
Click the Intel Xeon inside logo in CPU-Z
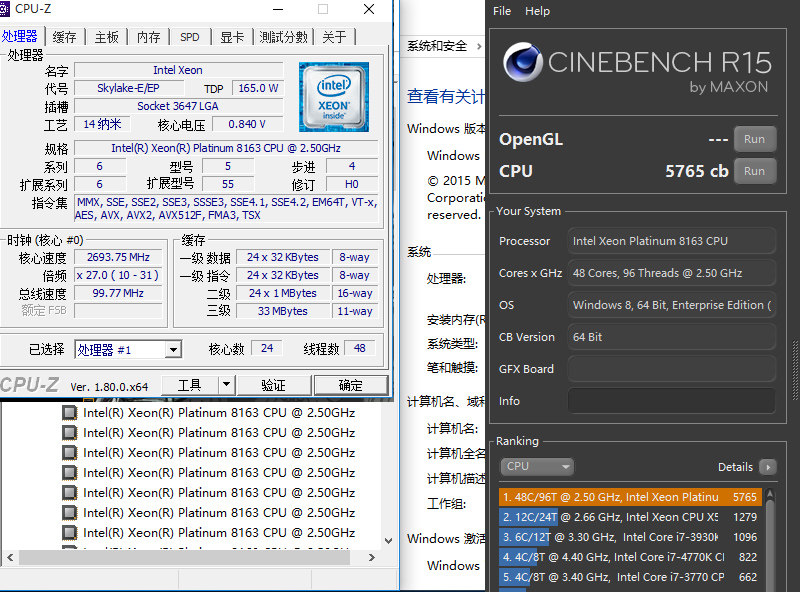pos(334,97)
